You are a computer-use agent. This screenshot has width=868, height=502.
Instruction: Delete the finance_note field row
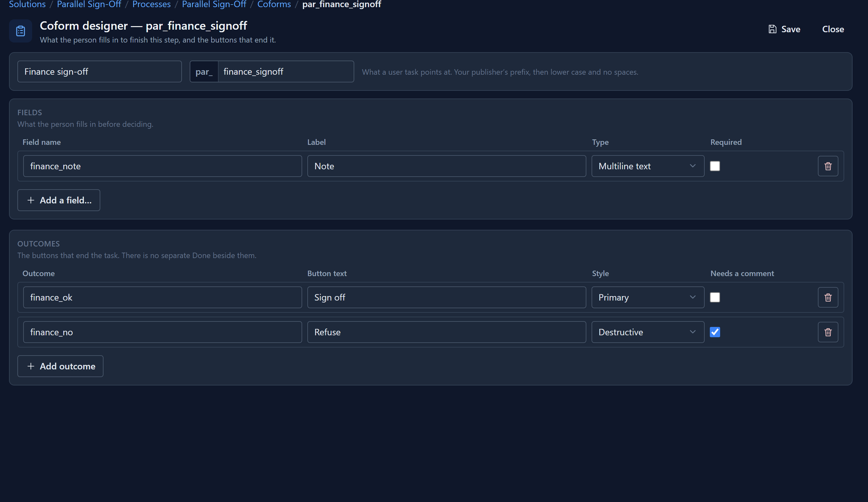tap(828, 166)
